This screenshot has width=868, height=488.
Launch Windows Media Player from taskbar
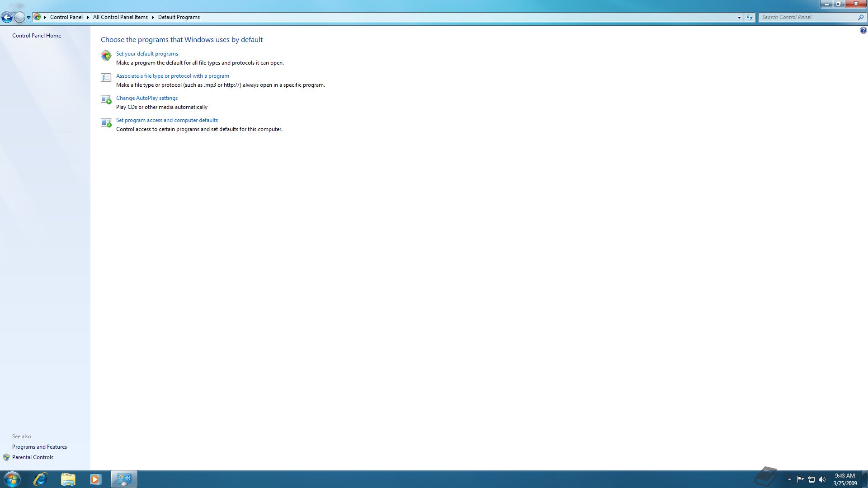(95, 479)
